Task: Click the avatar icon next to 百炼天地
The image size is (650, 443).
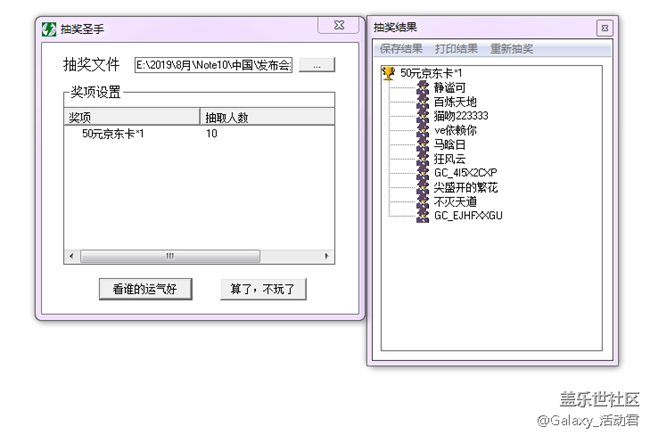Action: coord(423,102)
